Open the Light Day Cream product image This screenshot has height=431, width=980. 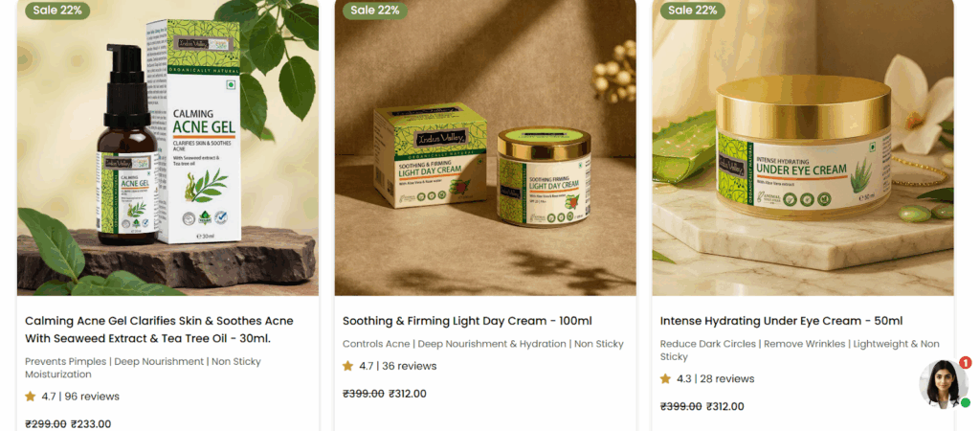(485, 147)
